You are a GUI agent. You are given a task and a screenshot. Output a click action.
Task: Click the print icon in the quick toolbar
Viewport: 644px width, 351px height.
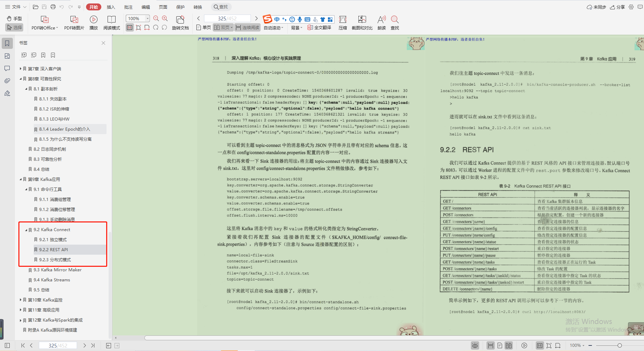pos(53,7)
